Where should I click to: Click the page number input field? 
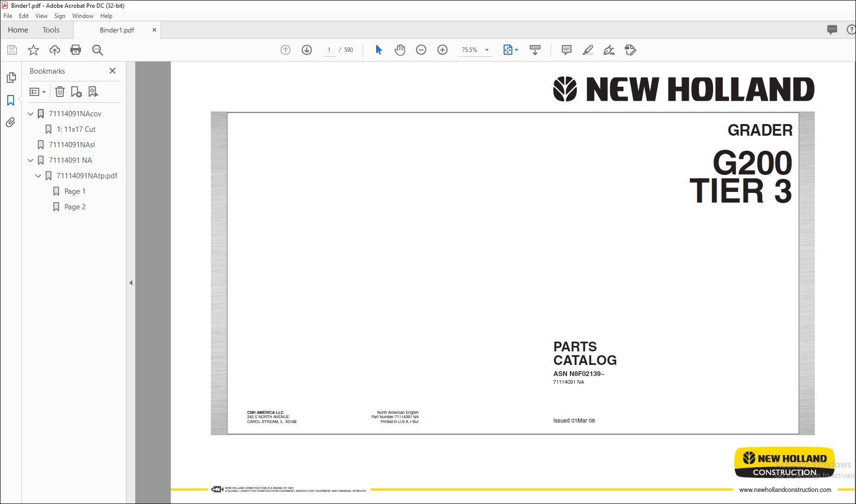tap(329, 50)
